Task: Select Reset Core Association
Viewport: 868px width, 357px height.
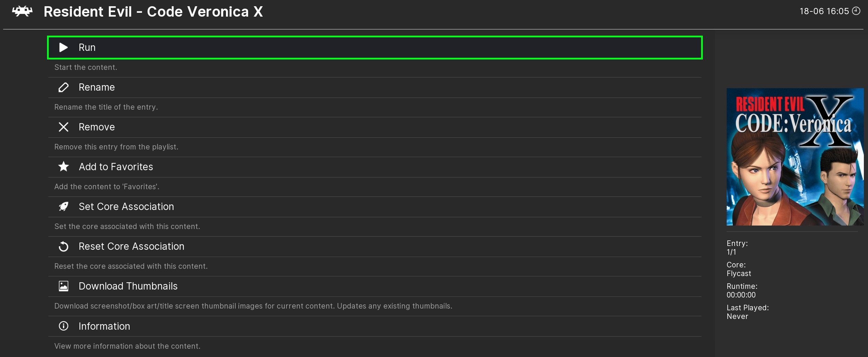Action: 375,246
